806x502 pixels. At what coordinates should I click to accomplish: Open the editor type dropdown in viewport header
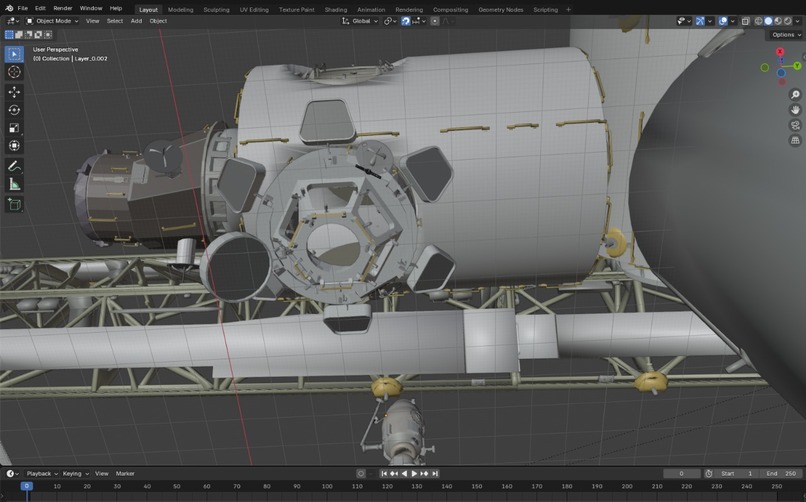(x=12, y=21)
